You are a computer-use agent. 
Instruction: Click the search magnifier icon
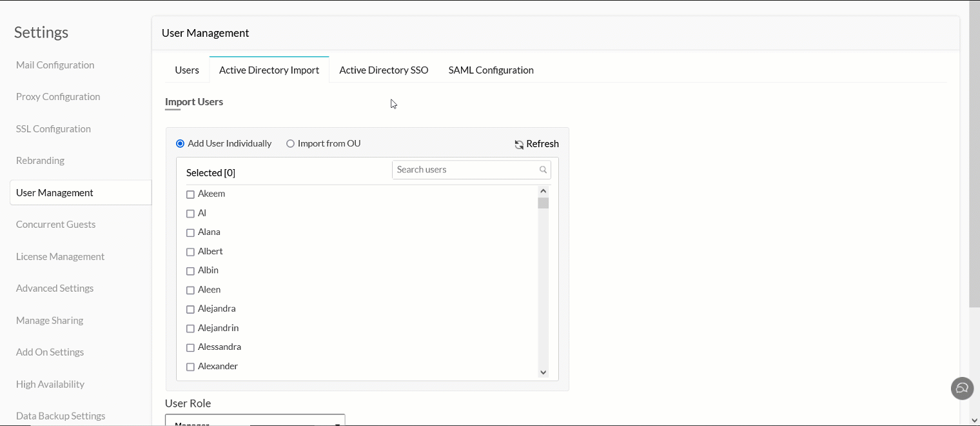(x=543, y=170)
